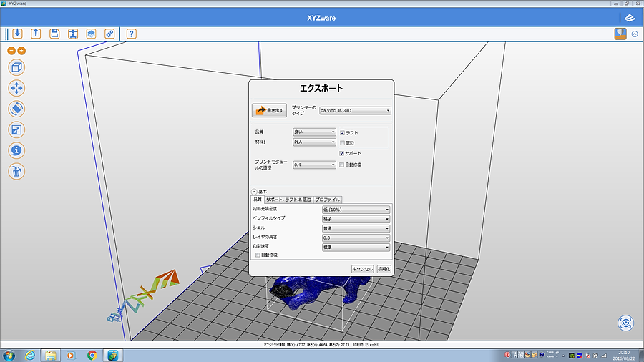Viewport: 644px width, 362px height.
Task: Click the キャンセル button
Action: 362,269
